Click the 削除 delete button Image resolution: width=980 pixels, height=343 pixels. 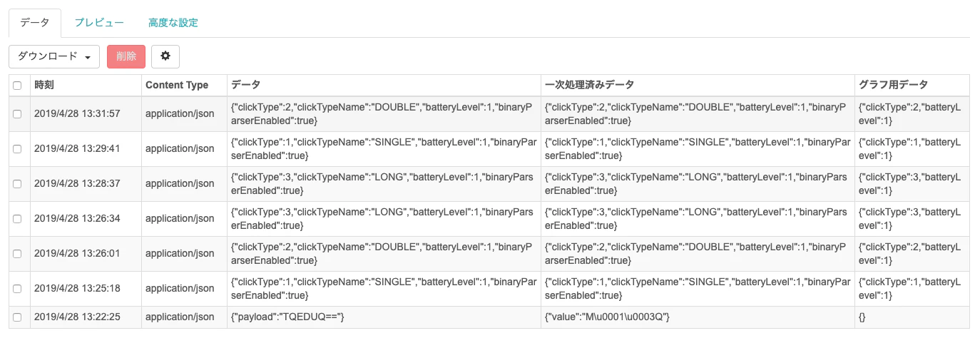point(126,56)
